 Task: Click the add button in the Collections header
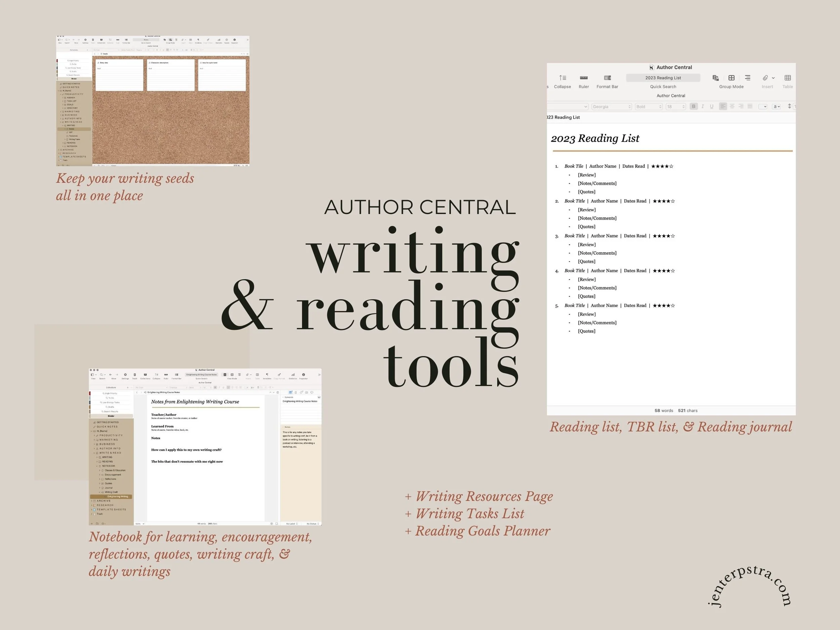tap(128, 387)
